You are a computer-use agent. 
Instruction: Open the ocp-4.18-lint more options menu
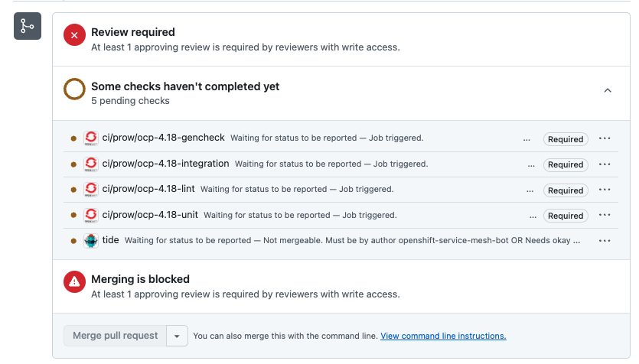[x=605, y=190]
